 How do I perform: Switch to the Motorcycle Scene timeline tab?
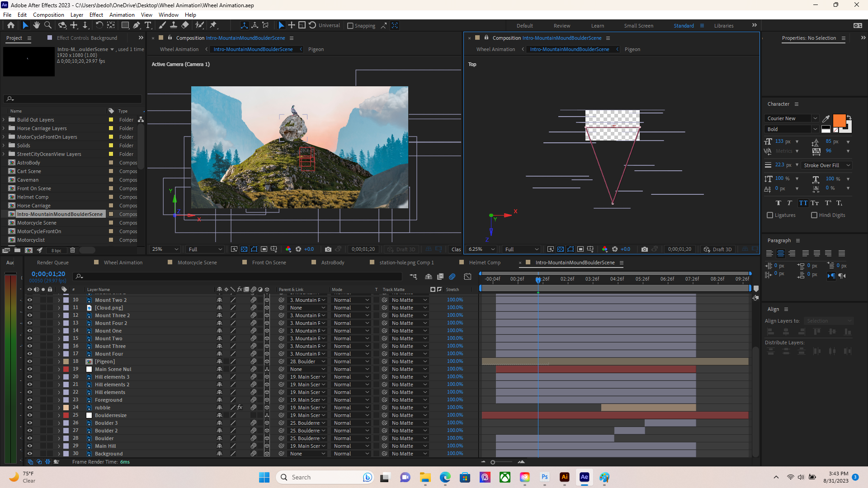coord(197,263)
